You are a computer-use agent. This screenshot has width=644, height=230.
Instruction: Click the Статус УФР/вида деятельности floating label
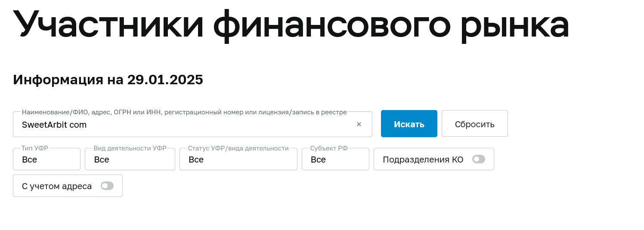[238, 148]
